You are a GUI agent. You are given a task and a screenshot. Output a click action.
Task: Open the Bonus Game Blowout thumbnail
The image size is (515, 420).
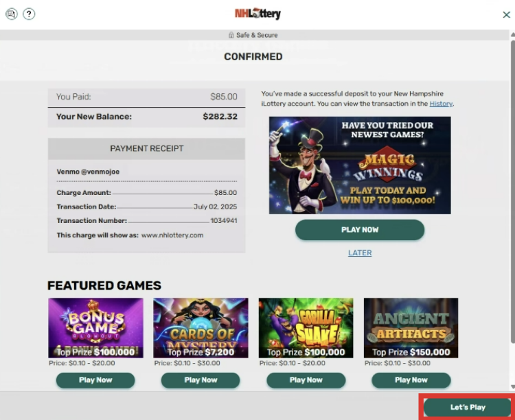click(95, 328)
